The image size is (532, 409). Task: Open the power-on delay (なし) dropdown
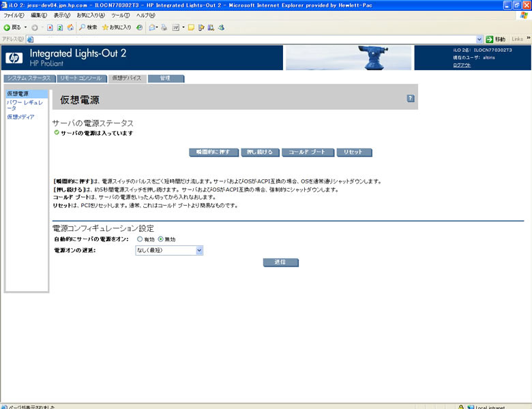[x=169, y=250]
